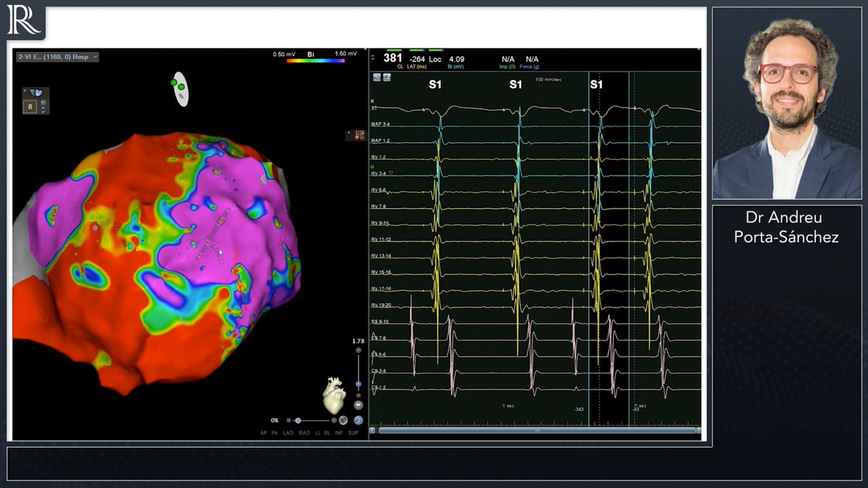Screen dimensions: 868x488
Task: Click the orange dot grid icon
Action: click(359, 135)
